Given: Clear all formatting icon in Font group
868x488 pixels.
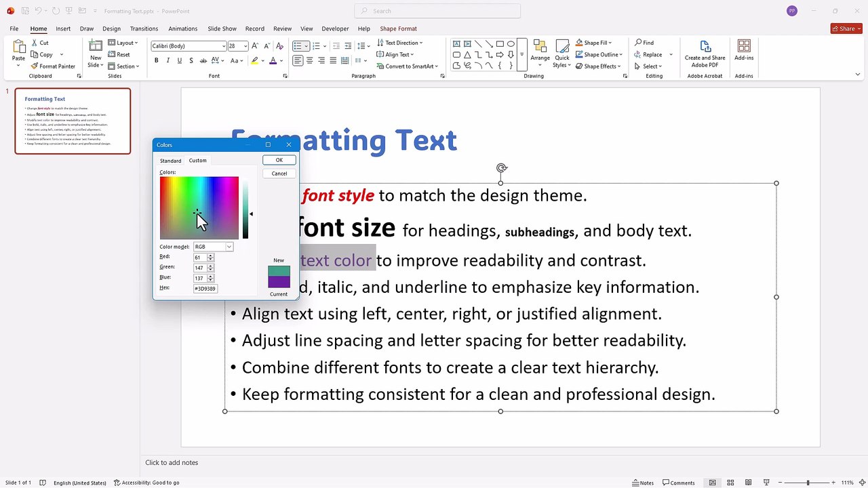Looking at the screenshot, I should [279, 46].
